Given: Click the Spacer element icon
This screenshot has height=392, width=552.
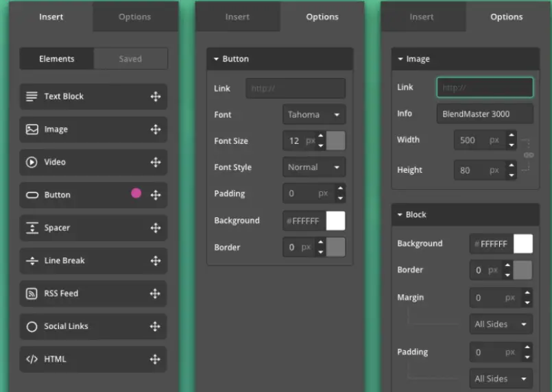Looking at the screenshot, I should [x=32, y=228].
